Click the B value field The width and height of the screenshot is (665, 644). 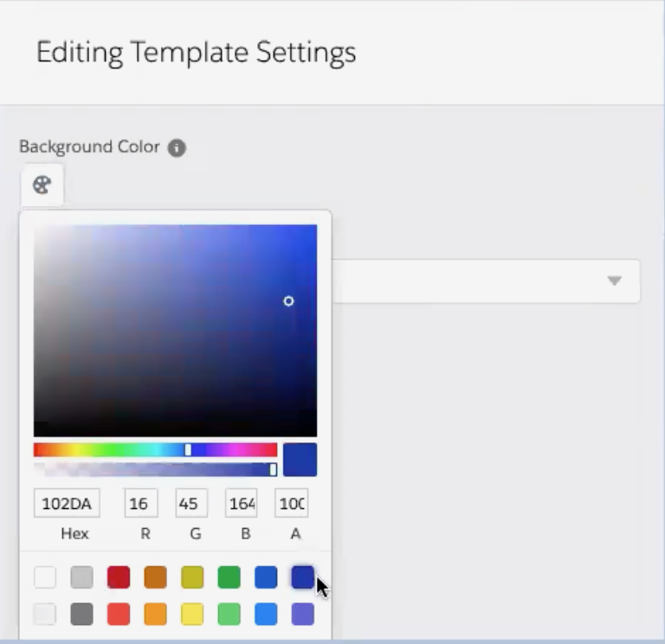coord(242,503)
